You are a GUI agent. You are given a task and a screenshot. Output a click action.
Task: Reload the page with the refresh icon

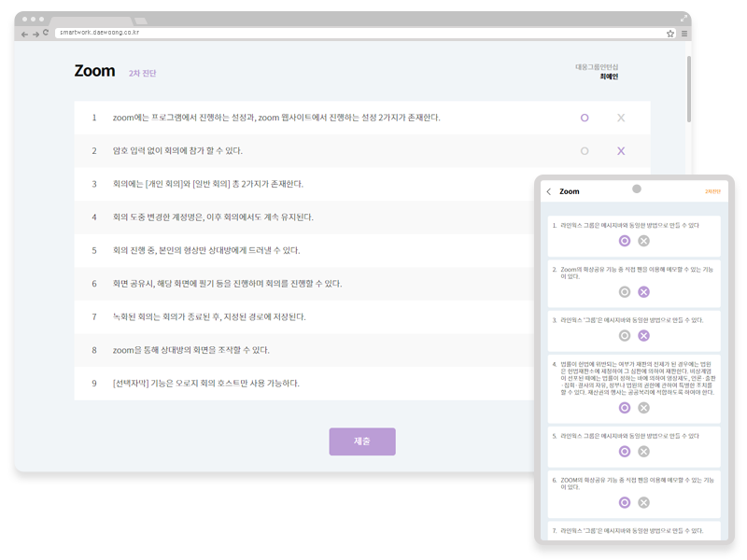point(46,33)
